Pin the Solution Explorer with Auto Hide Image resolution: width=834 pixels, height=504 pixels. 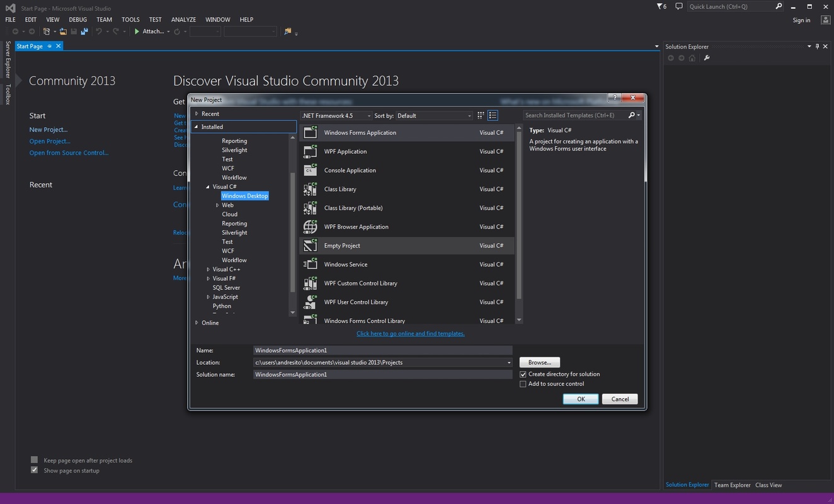coord(817,47)
